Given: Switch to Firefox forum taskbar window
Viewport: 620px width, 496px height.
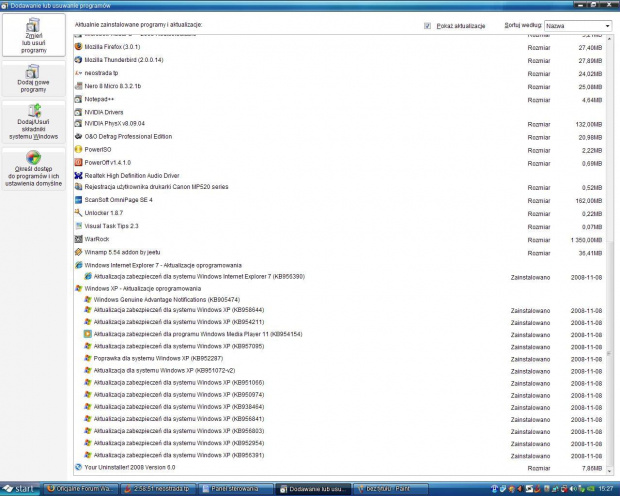Looking at the screenshot, I should [81, 489].
